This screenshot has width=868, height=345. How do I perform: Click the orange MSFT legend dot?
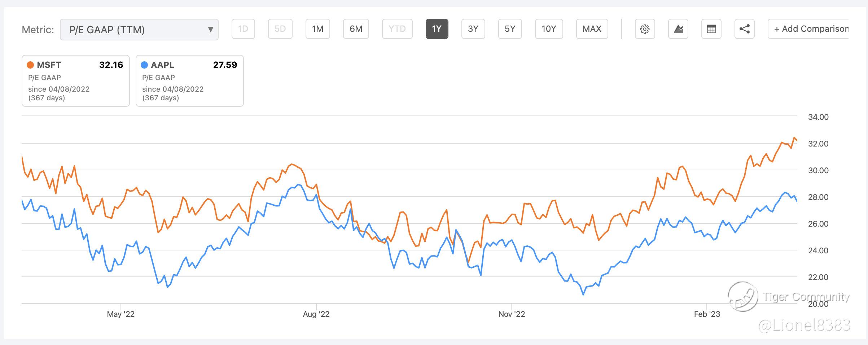pos(30,65)
